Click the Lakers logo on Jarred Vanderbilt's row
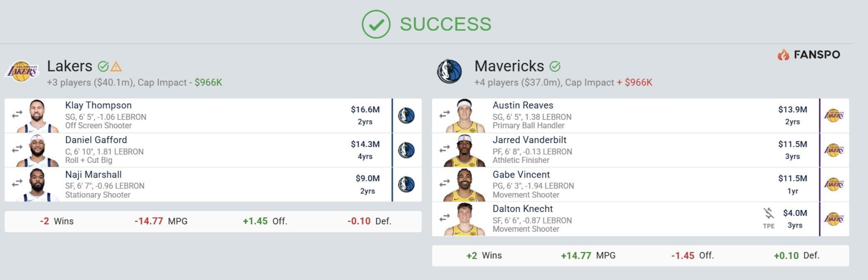The height and width of the screenshot is (280, 868). click(834, 150)
